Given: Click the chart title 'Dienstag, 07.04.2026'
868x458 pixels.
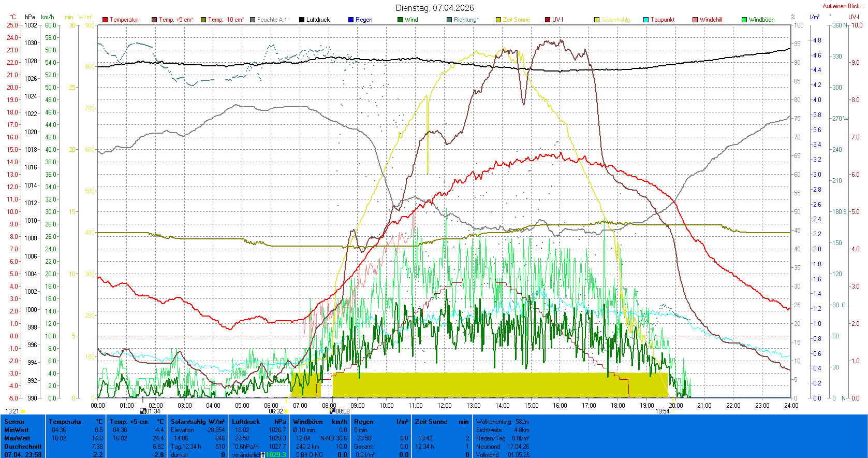Looking at the screenshot, I should coord(434,8).
